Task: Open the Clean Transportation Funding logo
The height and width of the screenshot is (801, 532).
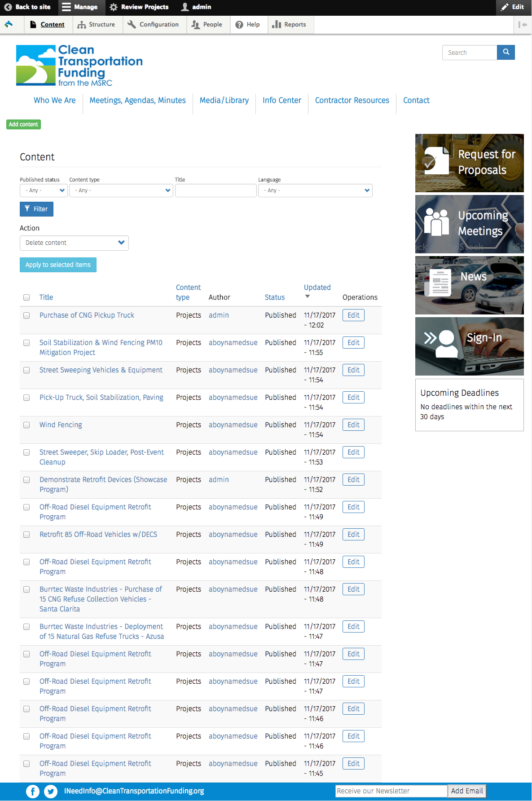Action: pos(79,66)
